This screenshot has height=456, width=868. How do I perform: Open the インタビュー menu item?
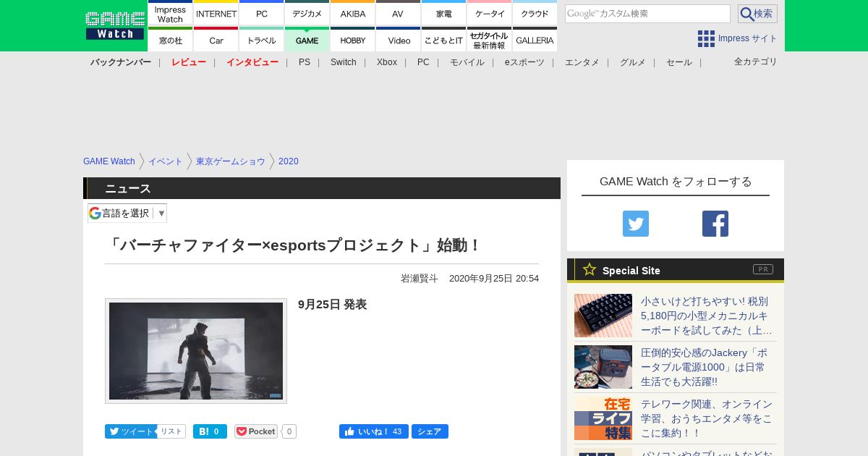point(252,62)
